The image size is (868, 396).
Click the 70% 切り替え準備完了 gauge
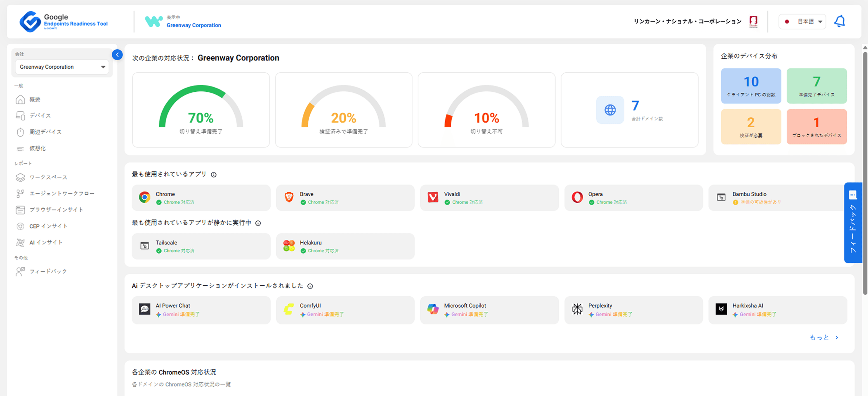[x=201, y=110]
